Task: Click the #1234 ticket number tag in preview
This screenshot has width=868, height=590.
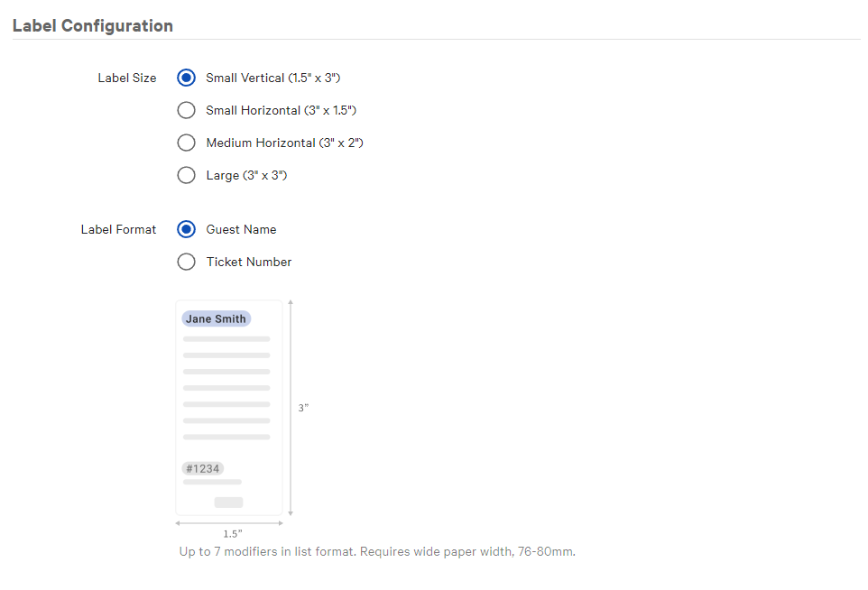Action: point(202,468)
